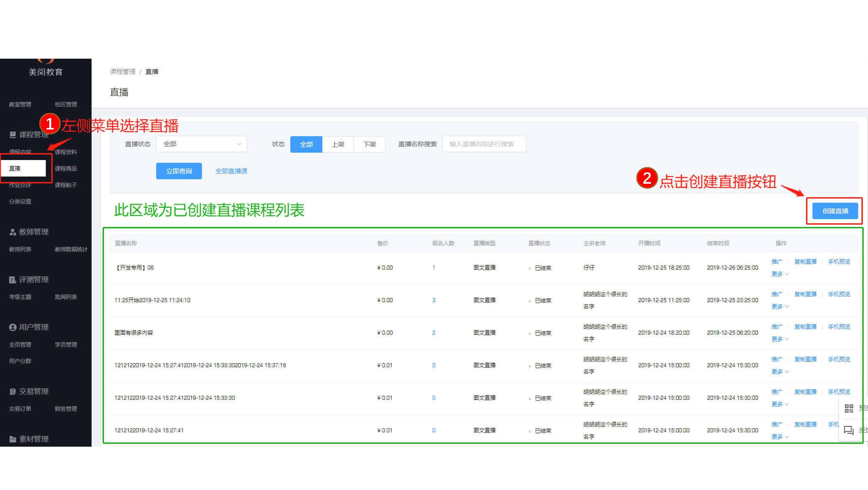
Task: Click the 直播名称 column header
Action: (x=126, y=243)
